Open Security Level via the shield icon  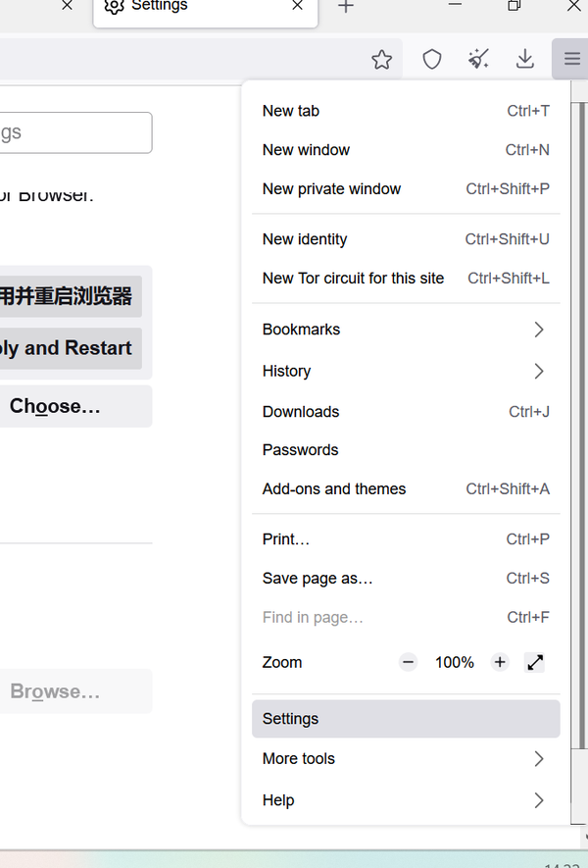tap(431, 59)
